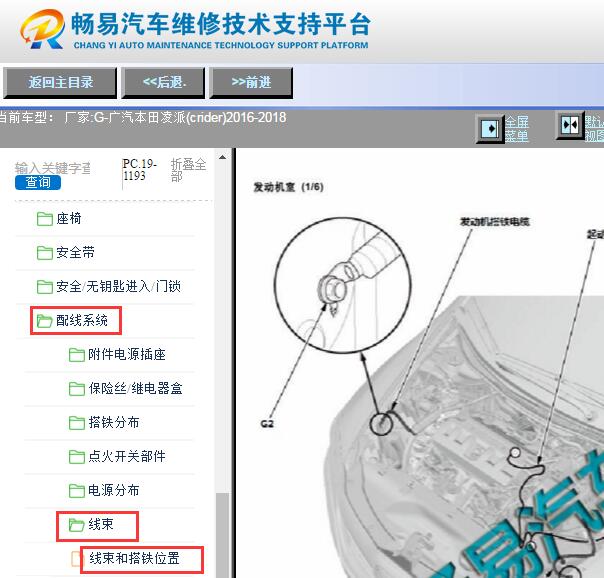Open the 安全/无钥匙进入/门锁 folder icon
The image size is (604, 578).
45,286
